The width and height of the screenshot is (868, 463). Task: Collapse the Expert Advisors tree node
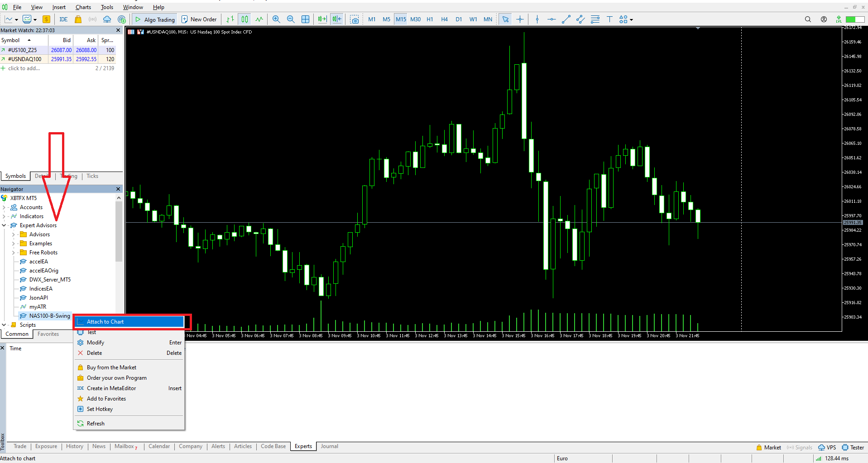click(x=4, y=225)
